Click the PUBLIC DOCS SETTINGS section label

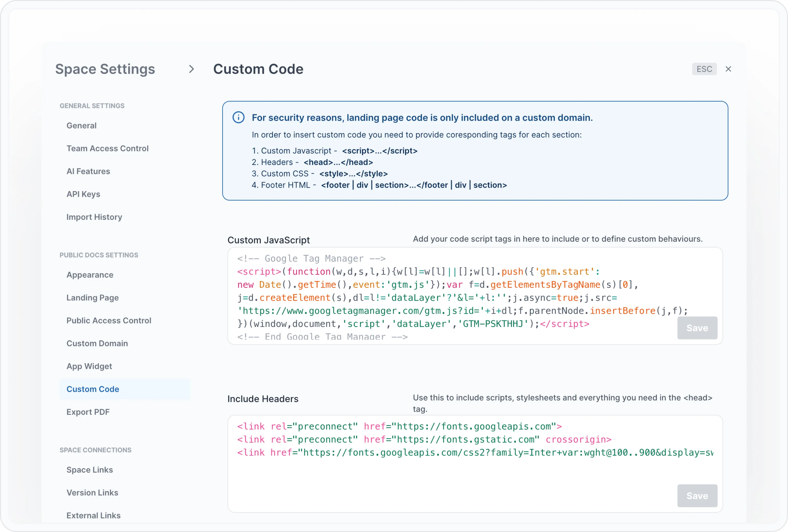click(x=99, y=255)
